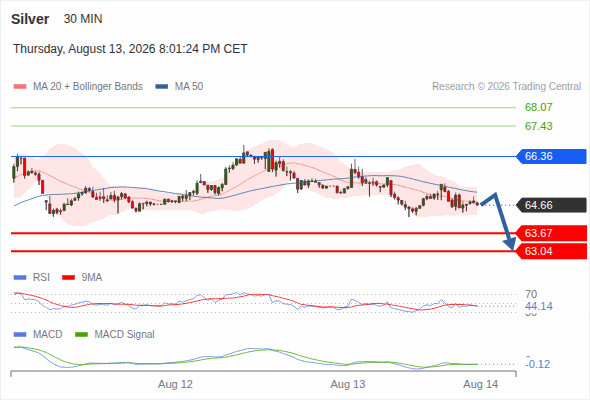
Task: Toggle the MACD Signal legend label
Action: [x=124, y=335]
